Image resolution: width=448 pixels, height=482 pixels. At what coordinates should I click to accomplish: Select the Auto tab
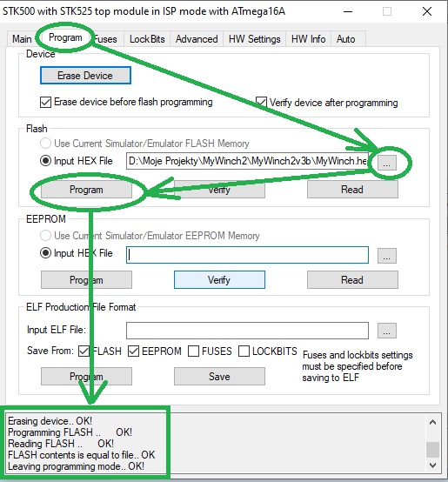pyautogui.click(x=345, y=39)
